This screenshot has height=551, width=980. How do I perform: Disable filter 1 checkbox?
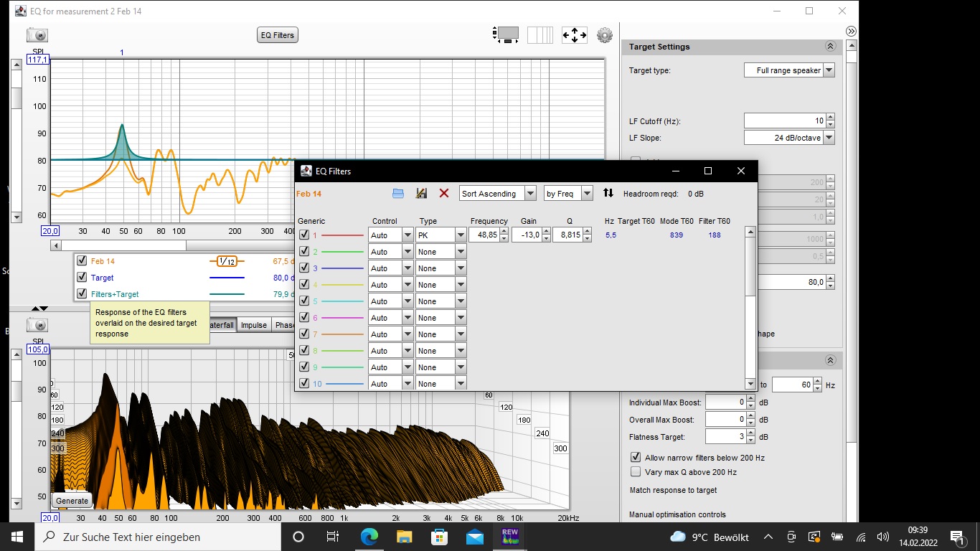(x=304, y=235)
